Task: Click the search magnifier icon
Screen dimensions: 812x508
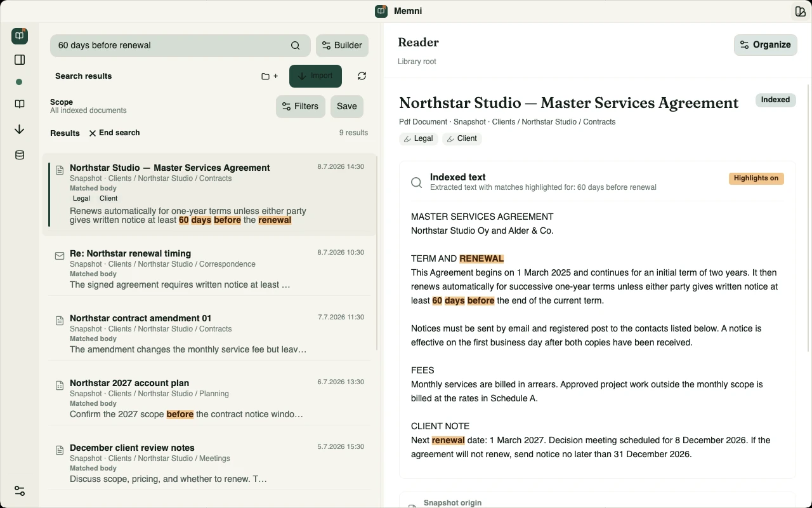Action: [x=296, y=46]
